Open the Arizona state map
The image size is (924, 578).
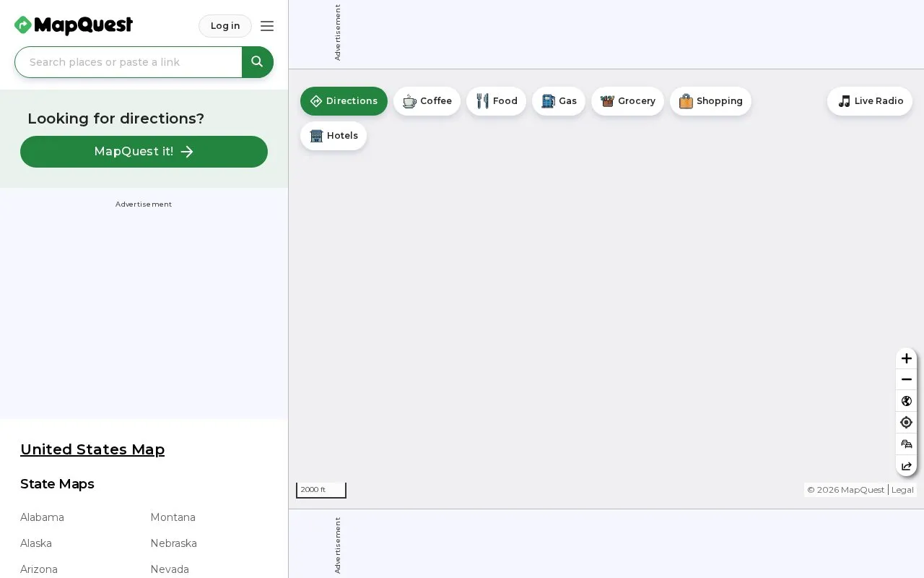[x=39, y=569]
